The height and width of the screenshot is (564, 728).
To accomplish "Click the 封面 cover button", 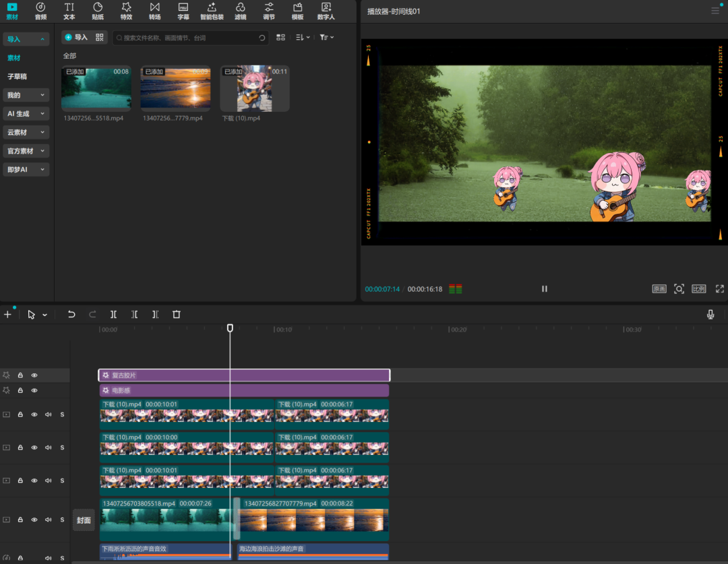I will pos(84,520).
